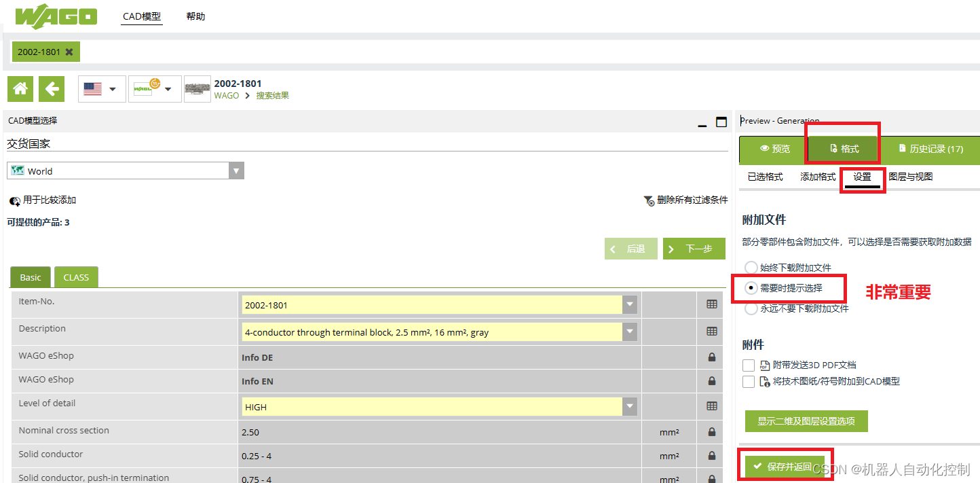
Task: Click the Solid conductor value 0.25 - 4
Action: (257, 456)
